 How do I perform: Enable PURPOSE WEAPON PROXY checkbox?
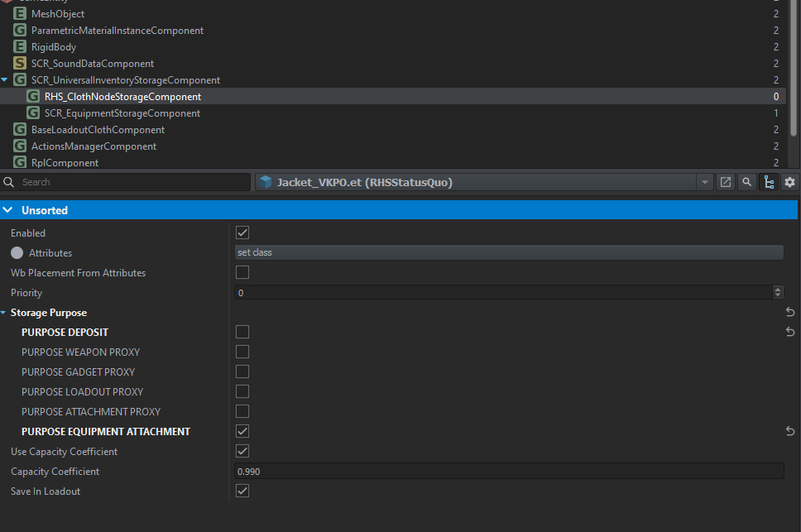coord(242,352)
